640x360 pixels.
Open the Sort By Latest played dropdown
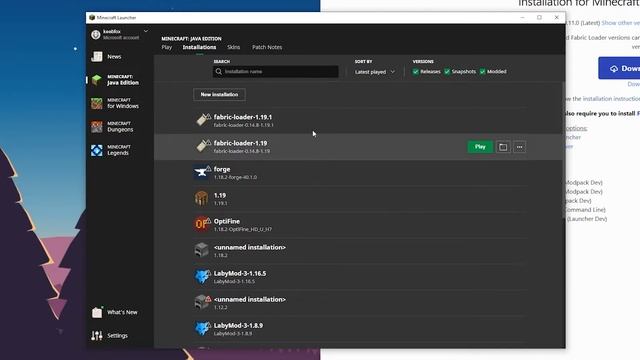point(375,72)
